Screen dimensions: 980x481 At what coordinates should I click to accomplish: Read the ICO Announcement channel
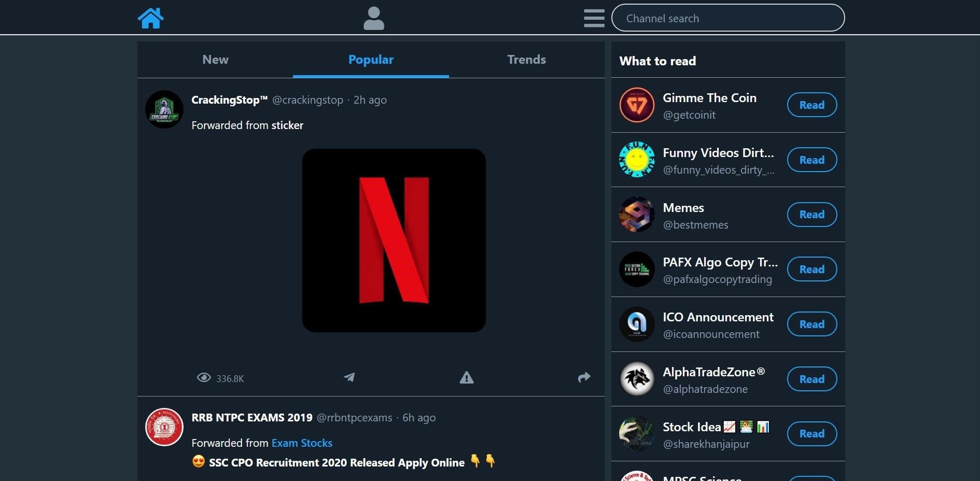coord(812,324)
